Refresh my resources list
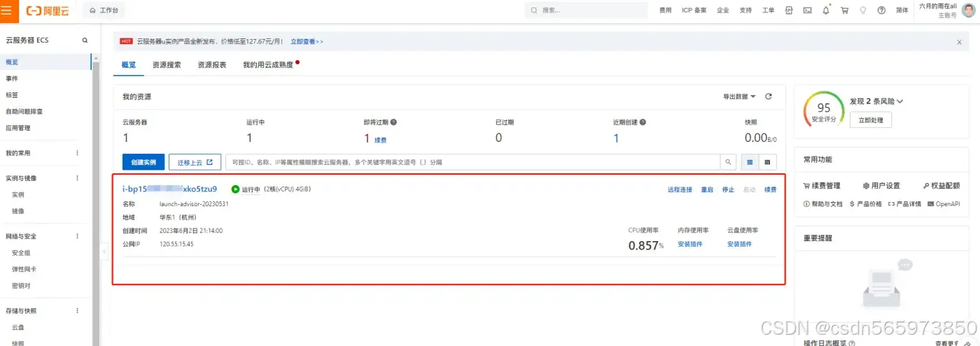Screen dimensions: 980x346 pos(768,96)
